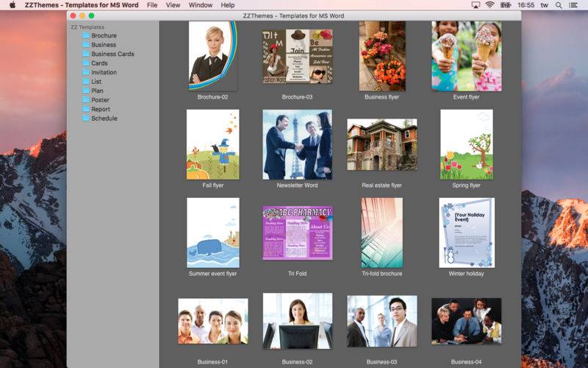588x368 pixels.
Task: Open the Brochure-02 template thumbnail
Action: tap(212, 56)
